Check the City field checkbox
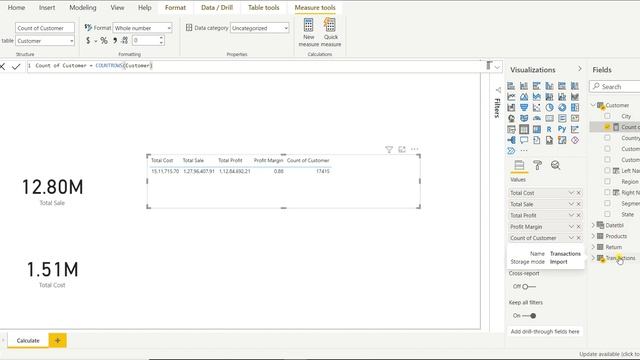640x360 pixels. click(x=607, y=116)
